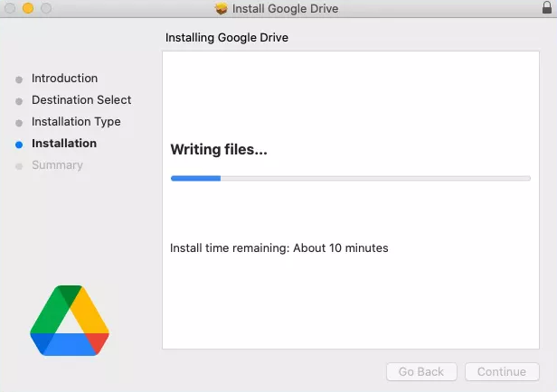Image resolution: width=557 pixels, height=392 pixels.
Task: Click the Introduction step bullet
Action: [19, 79]
